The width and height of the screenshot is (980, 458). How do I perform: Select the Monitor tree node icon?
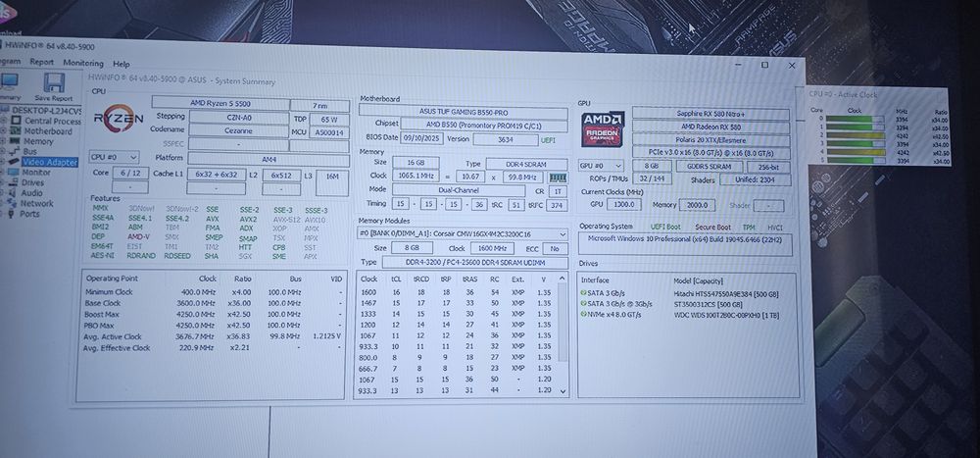point(15,172)
